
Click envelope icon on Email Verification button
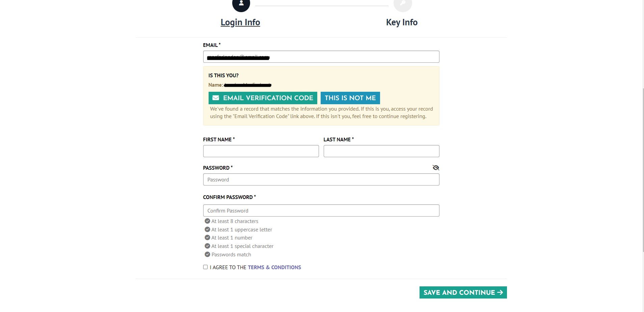pos(216,98)
